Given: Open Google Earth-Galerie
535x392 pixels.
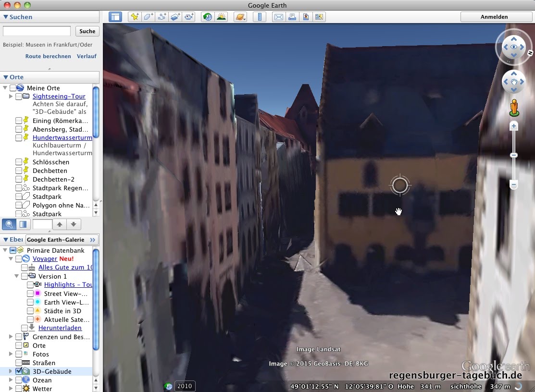Looking at the screenshot, I should point(62,240).
